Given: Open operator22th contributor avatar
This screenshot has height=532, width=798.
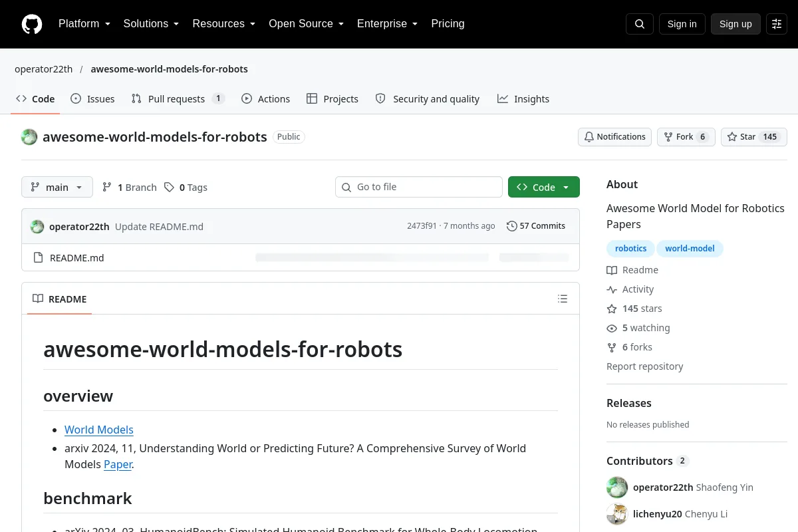Looking at the screenshot, I should tap(617, 487).
